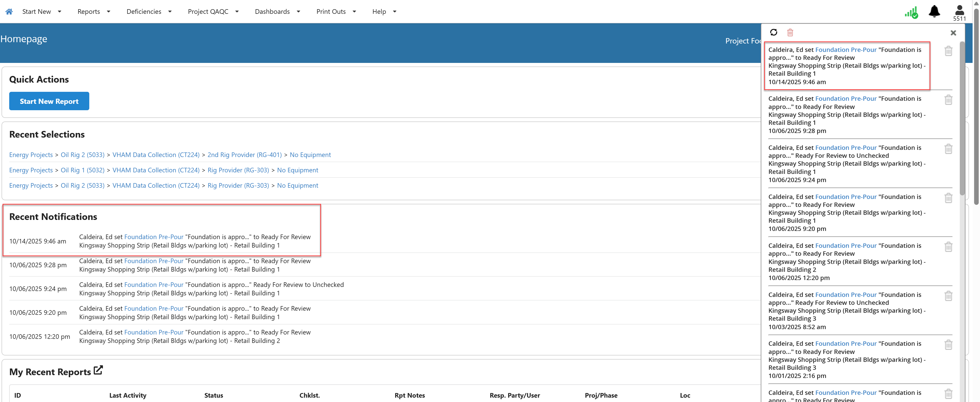Open the user profile icon 5511
This screenshot has height=402, width=980.
point(960,13)
